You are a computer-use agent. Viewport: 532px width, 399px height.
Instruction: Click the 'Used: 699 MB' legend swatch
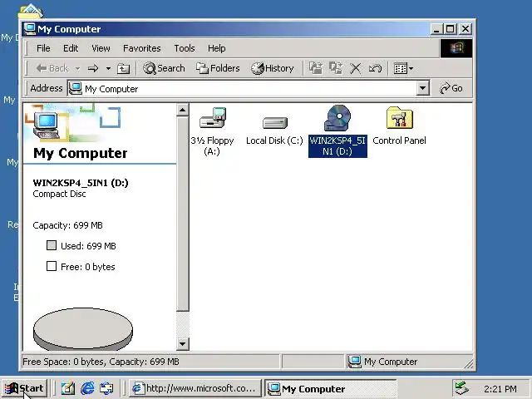[52, 245]
